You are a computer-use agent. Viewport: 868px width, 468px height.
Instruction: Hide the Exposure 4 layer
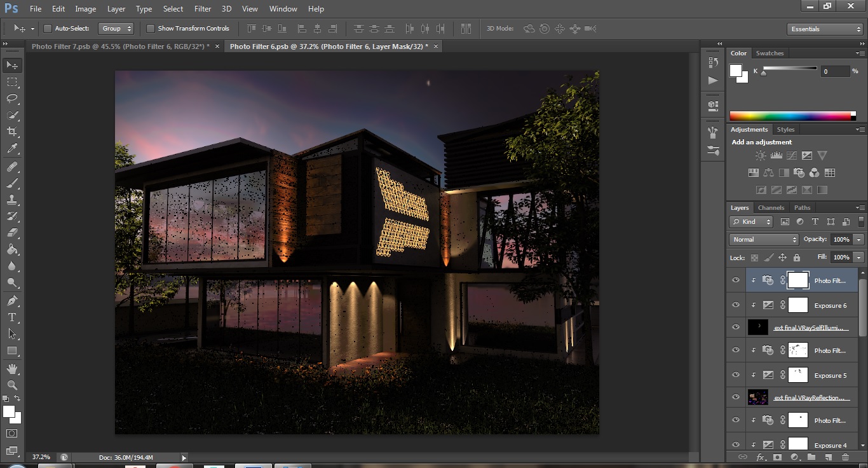736,444
